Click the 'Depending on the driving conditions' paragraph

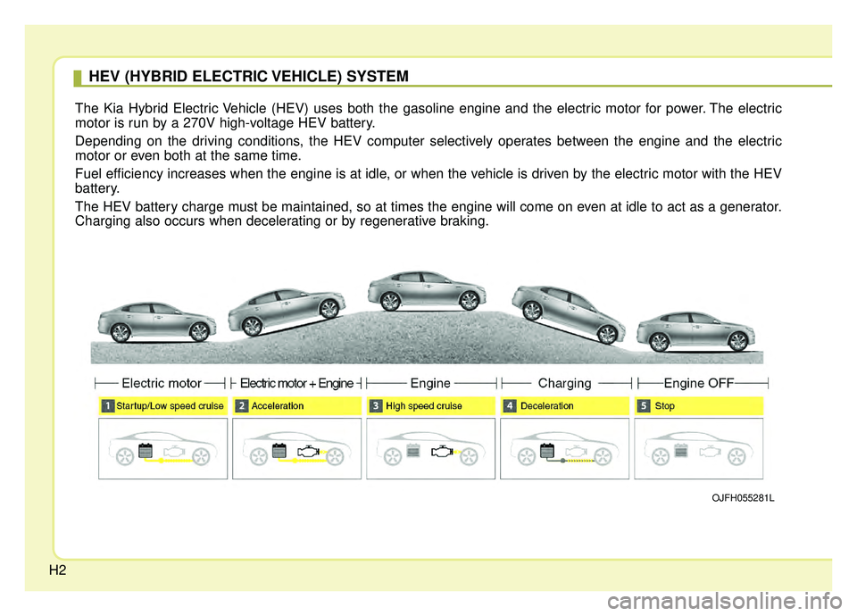(428, 148)
